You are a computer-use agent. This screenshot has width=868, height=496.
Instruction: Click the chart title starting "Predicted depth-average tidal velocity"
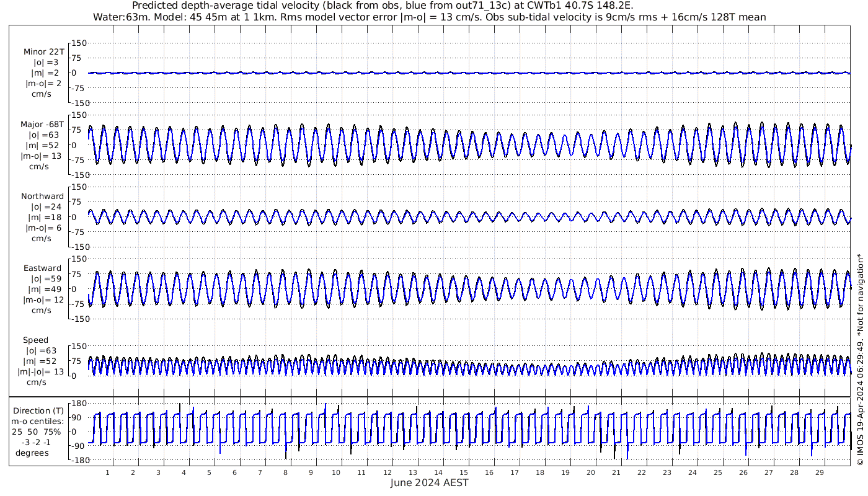(383, 6)
